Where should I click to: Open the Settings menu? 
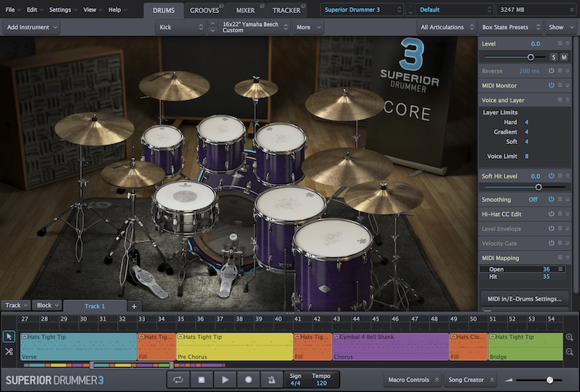[63, 9]
